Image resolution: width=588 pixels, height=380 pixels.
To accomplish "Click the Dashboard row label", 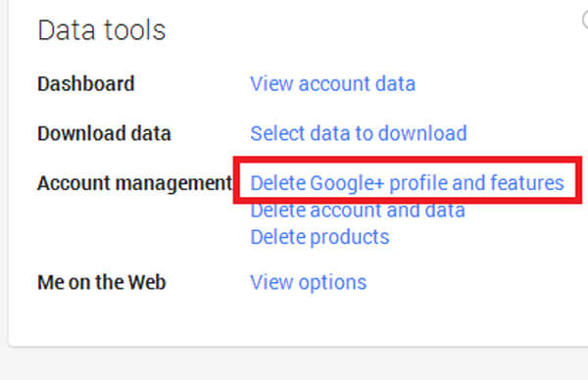I will [x=86, y=83].
